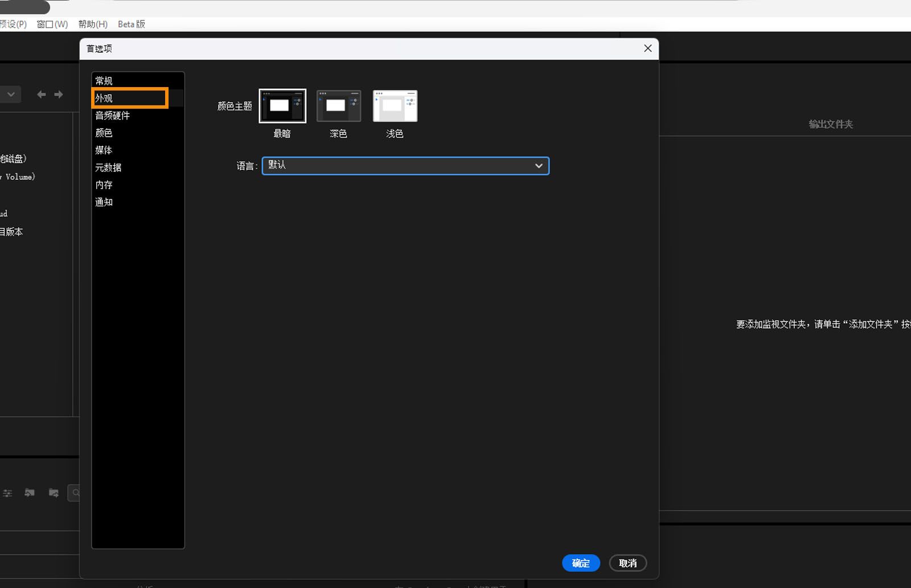
Task: Click the folder icon with left arrow
Action: pos(30,493)
